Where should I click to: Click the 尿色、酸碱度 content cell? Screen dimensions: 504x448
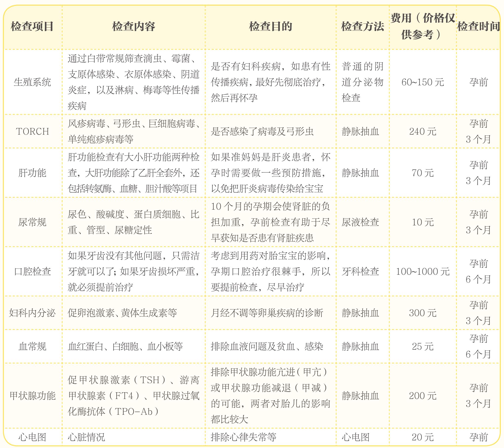coord(133,222)
